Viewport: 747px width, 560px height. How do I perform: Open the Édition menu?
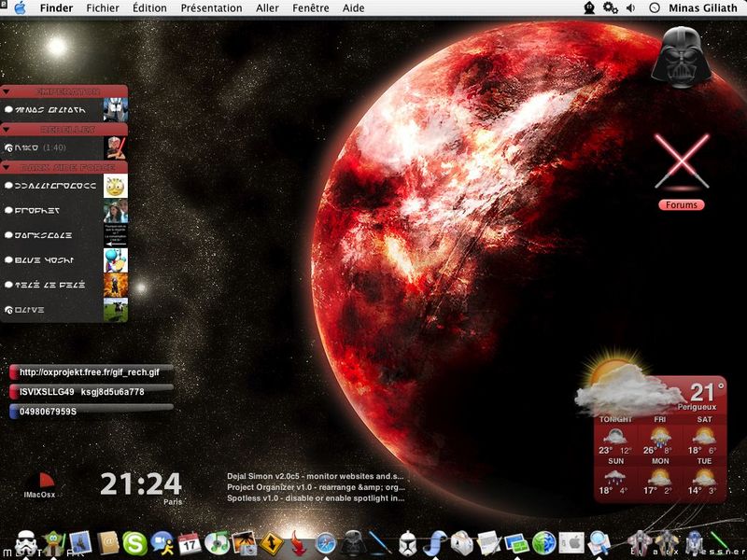click(149, 8)
